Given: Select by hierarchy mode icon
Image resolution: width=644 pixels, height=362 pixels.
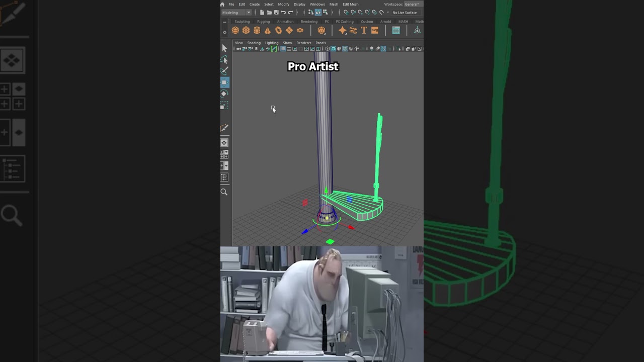Looking at the screenshot, I should click(311, 13).
